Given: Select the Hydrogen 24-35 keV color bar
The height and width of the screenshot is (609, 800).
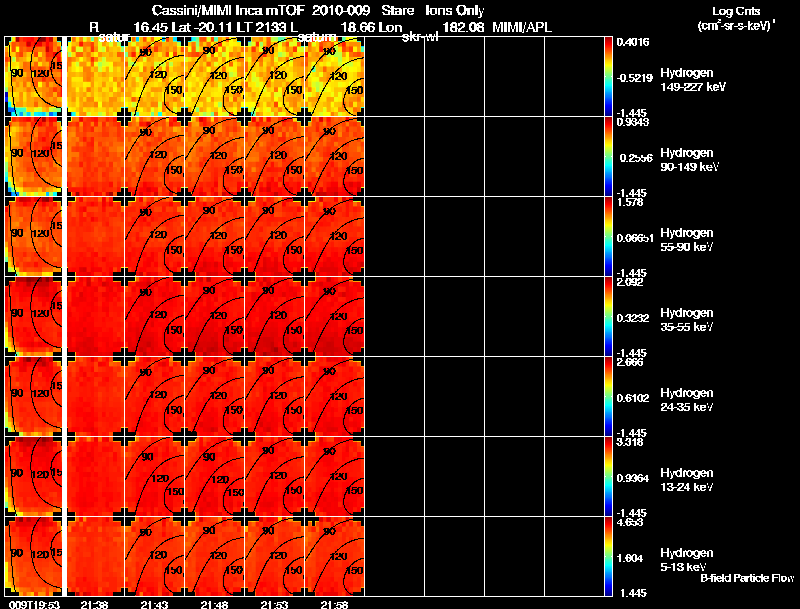Looking at the screenshot, I should pos(608,397).
